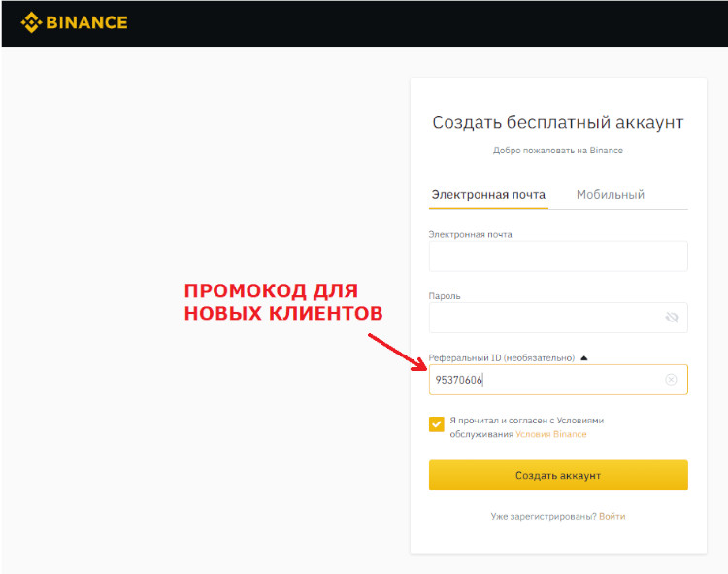Click the Binance diamond logo icon
Screen dimensions: 728x574
pyautogui.click(x=32, y=22)
